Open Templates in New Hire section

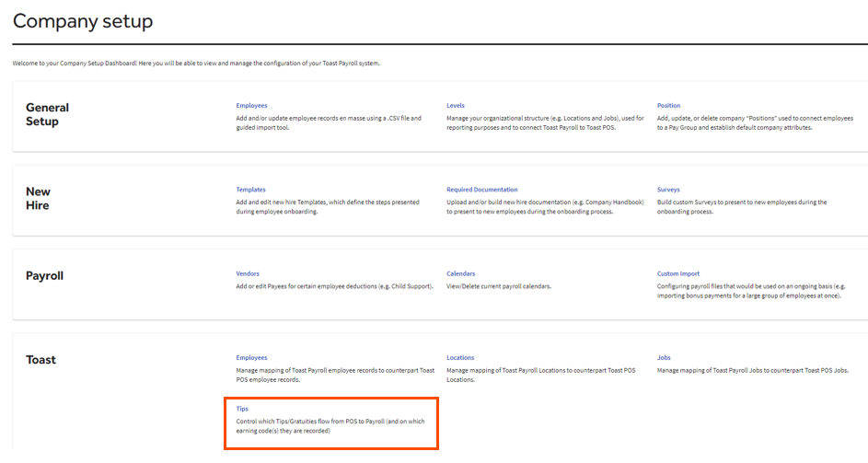point(250,190)
